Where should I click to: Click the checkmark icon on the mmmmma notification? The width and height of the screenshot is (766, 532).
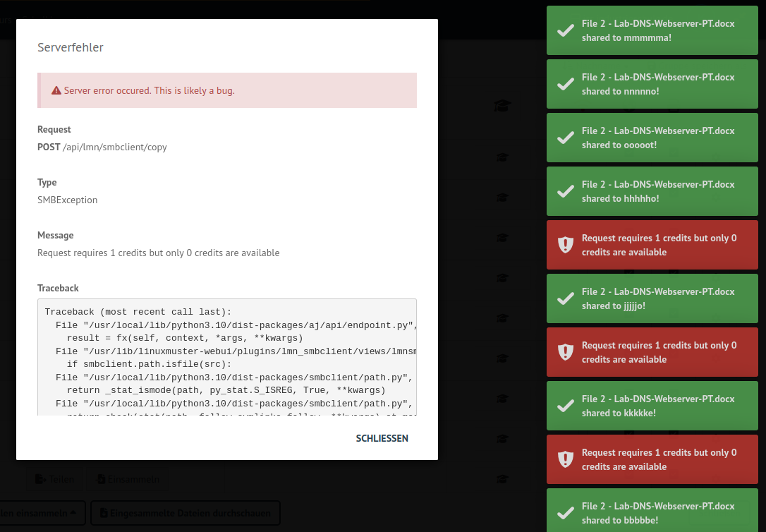click(x=565, y=30)
